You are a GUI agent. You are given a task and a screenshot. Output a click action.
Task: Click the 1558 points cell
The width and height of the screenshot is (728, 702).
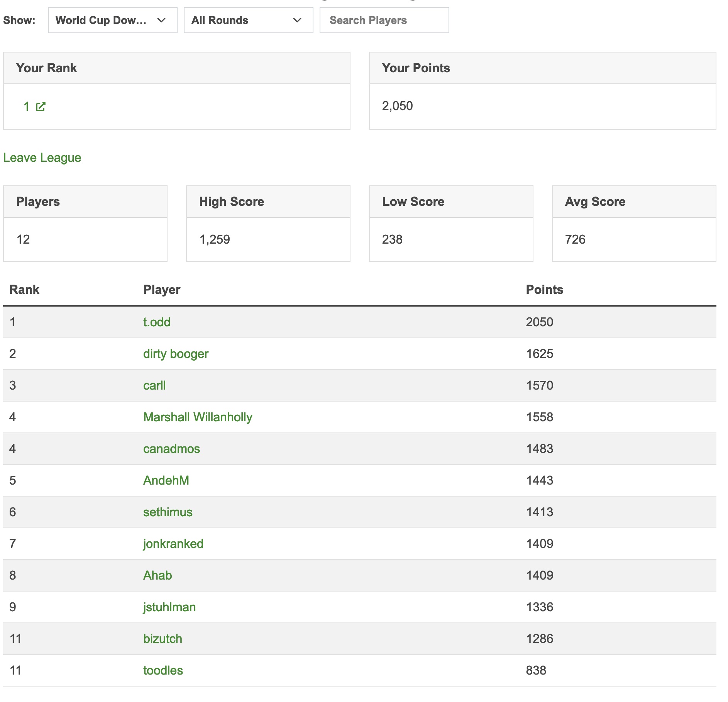(540, 417)
